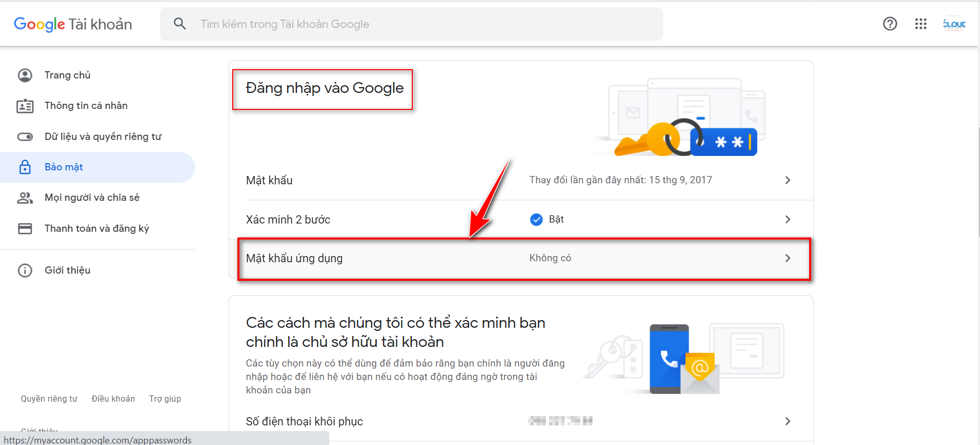980x445 pixels.
Task: Click the Thanh toán credit card icon
Action: click(25, 229)
